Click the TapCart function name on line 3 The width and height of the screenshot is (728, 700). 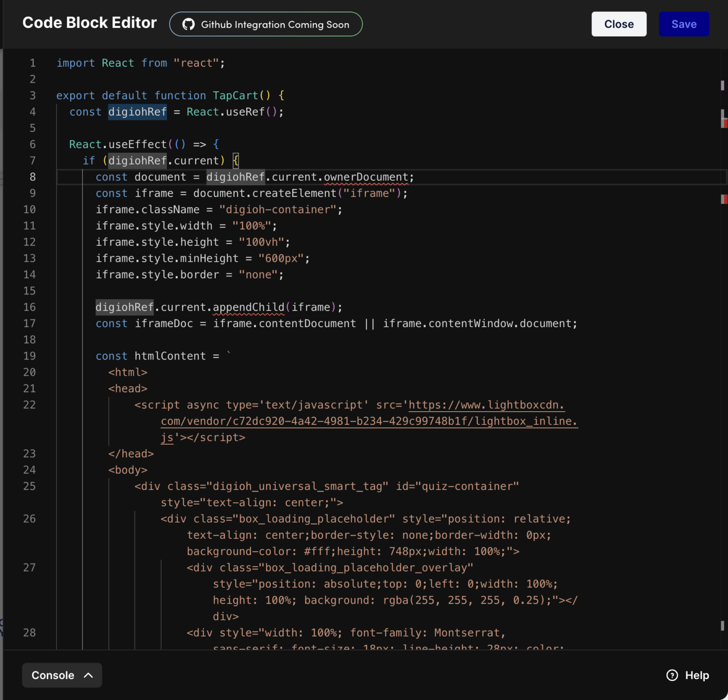click(235, 96)
